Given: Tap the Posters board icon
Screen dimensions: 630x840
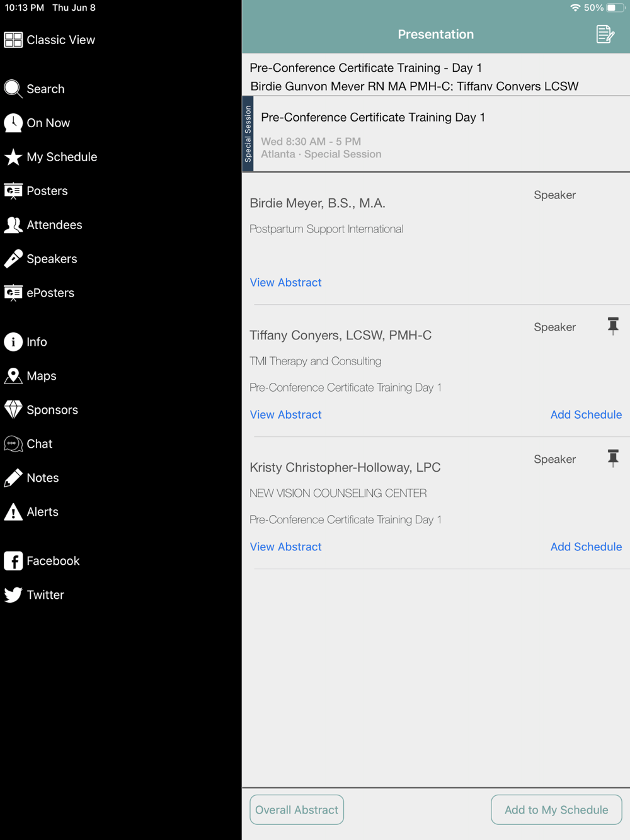Looking at the screenshot, I should coord(13,191).
